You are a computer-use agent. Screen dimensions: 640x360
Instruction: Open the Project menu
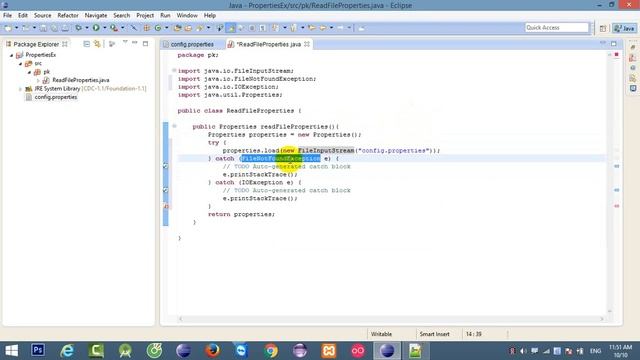[145, 16]
